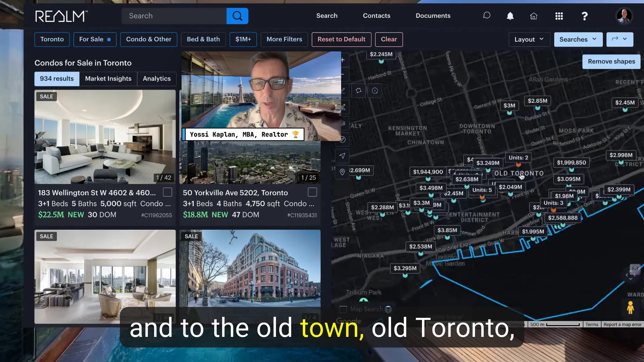Open the $1M+ price filter

point(243,39)
